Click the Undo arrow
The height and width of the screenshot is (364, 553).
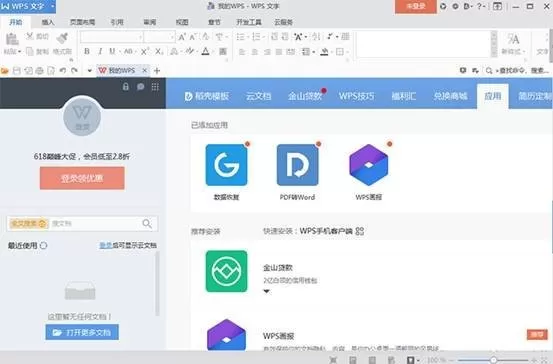click(63, 71)
